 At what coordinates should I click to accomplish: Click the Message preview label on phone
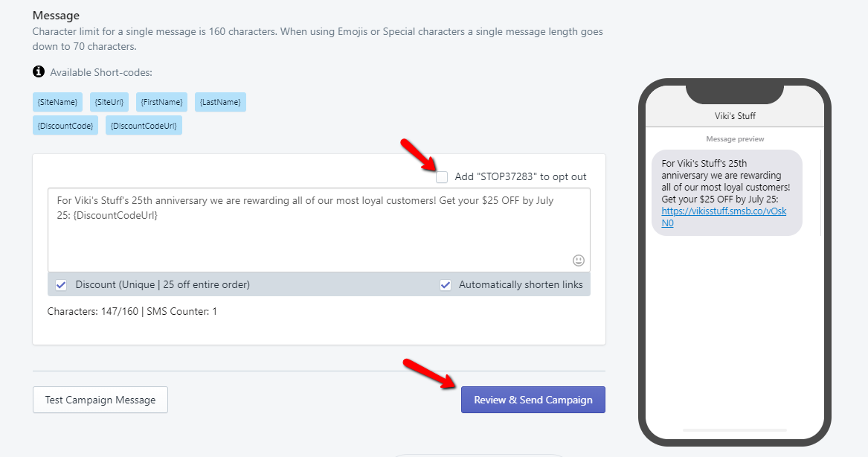[734, 138]
